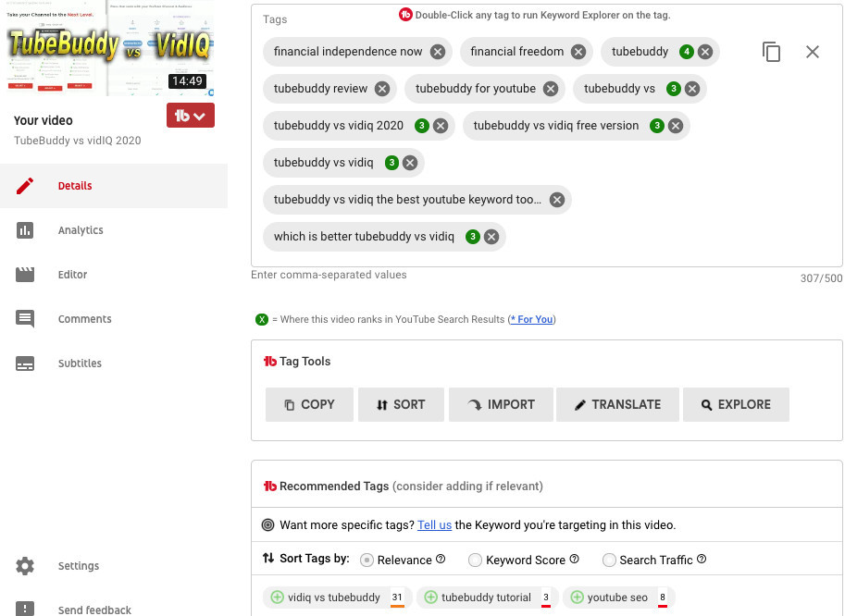Click the sort arrows icon beside 'Sort Tags by'

268,559
